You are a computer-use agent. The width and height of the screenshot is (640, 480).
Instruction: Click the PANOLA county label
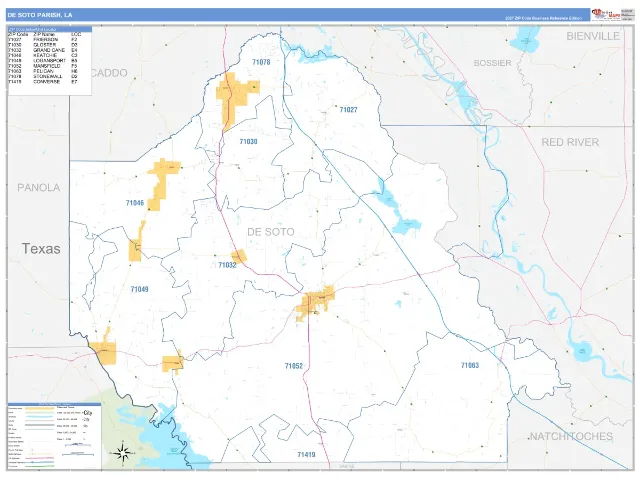coord(39,187)
